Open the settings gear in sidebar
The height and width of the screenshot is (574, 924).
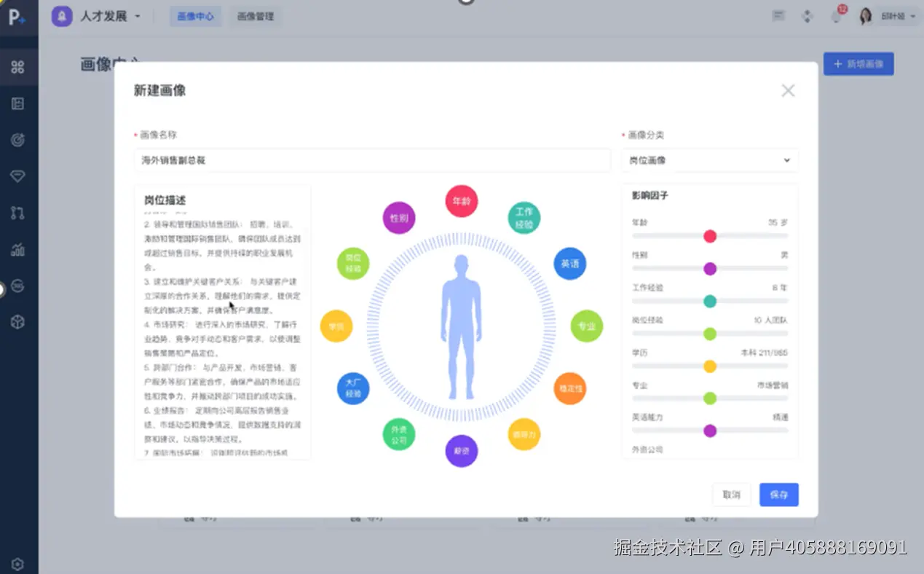[x=18, y=564]
